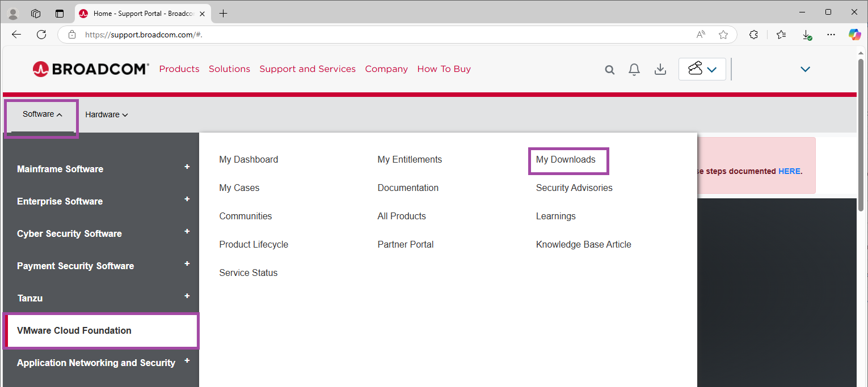The image size is (868, 387).
Task: Collapse the Software menu
Action: pos(42,114)
